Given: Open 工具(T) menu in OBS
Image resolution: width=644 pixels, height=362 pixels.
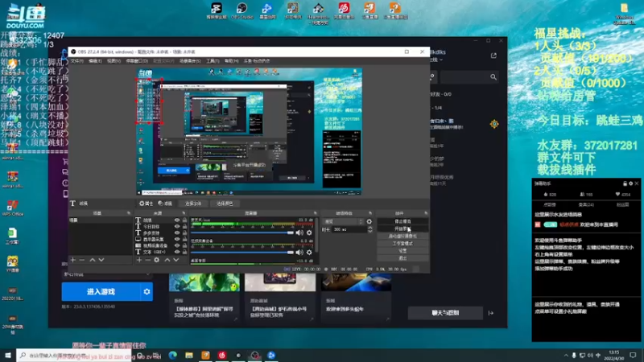Looking at the screenshot, I should [213, 61].
